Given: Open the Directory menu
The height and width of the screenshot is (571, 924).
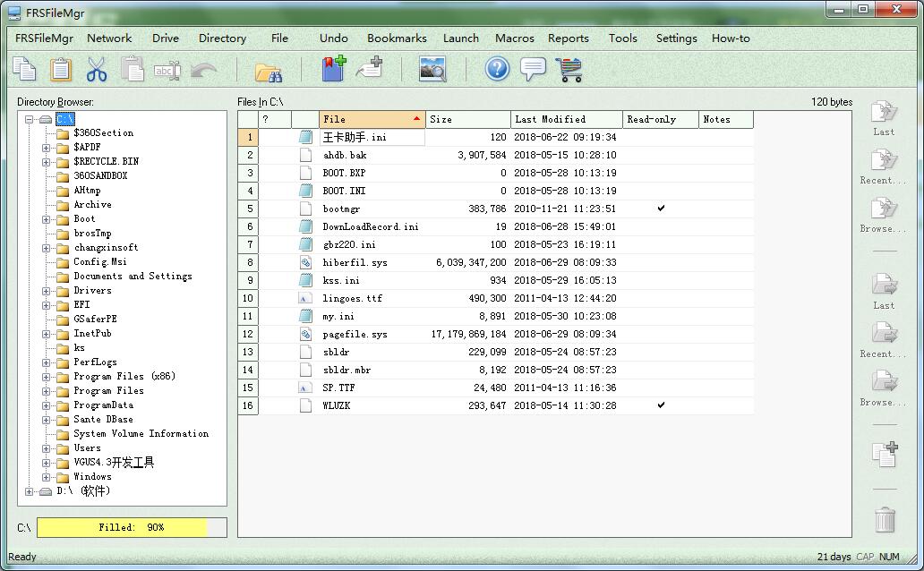Looking at the screenshot, I should (x=222, y=38).
